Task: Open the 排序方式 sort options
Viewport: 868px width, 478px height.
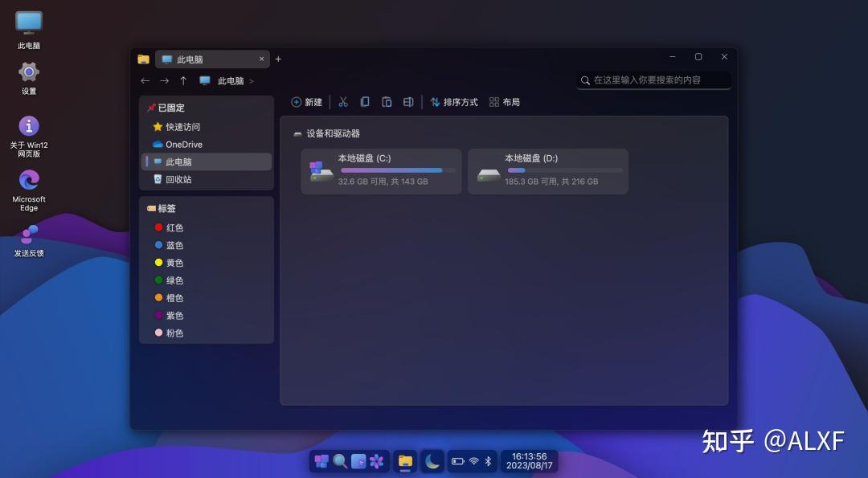Action: click(454, 102)
